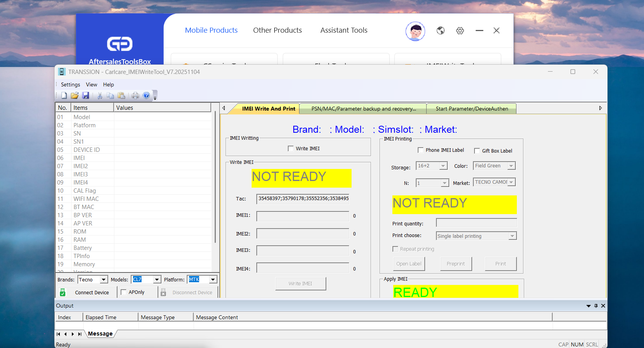Image resolution: width=644 pixels, height=348 pixels.
Task: Click the New file toolbar icon
Action: 64,95
